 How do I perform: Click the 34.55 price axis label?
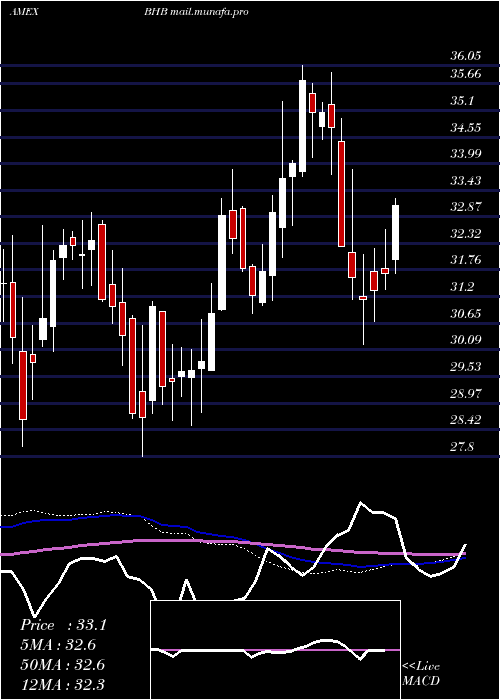point(466,128)
